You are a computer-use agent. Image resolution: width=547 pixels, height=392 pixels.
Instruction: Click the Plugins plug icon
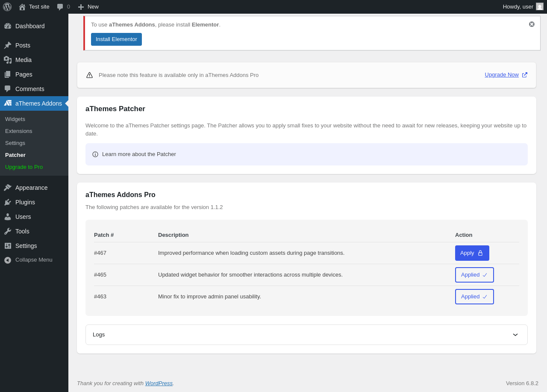[8, 202]
